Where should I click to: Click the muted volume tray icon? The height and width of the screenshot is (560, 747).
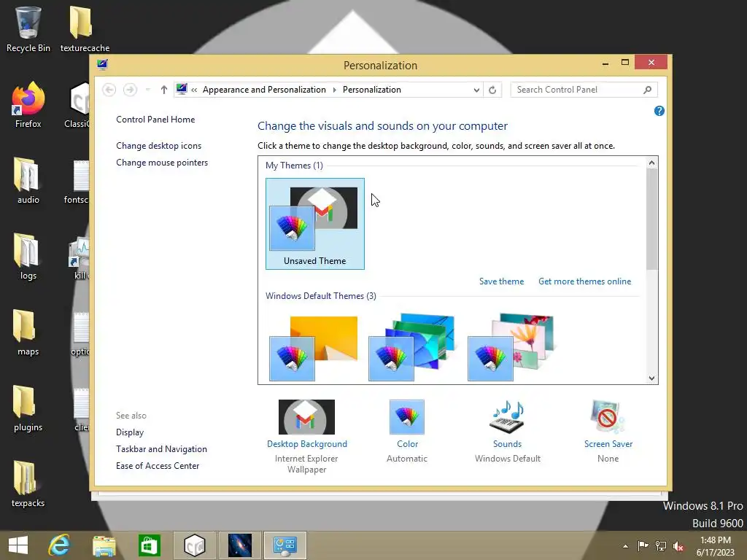pyautogui.click(x=678, y=546)
